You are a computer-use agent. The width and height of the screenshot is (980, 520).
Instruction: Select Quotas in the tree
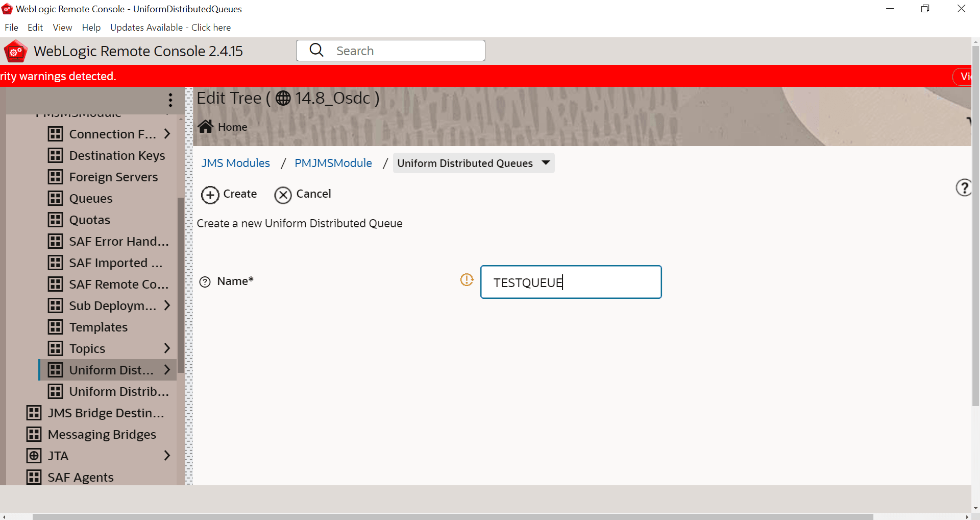pyautogui.click(x=90, y=220)
